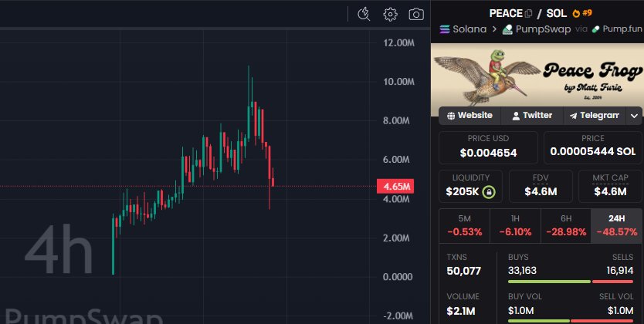The width and height of the screenshot is (644, 324).
Task: Show the 6H price change stats
Action: point(565,225)
